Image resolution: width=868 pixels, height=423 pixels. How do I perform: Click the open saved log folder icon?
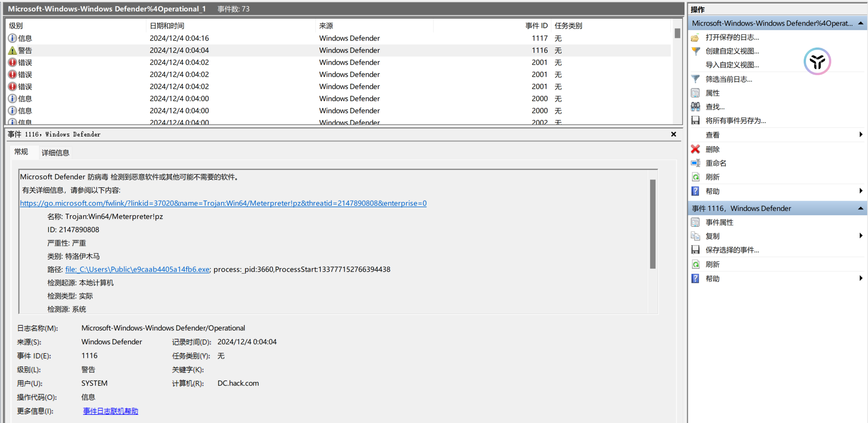(x=695, y=38)
